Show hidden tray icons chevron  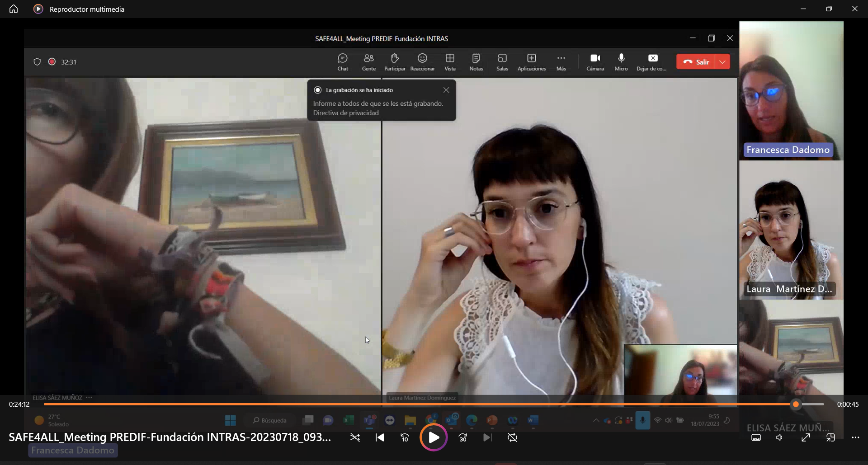pos(596,421)
